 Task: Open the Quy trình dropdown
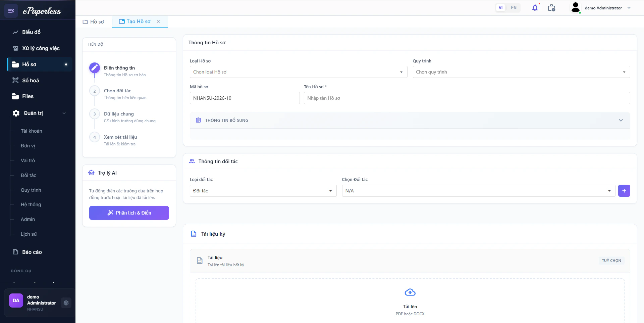pos(521,72)
